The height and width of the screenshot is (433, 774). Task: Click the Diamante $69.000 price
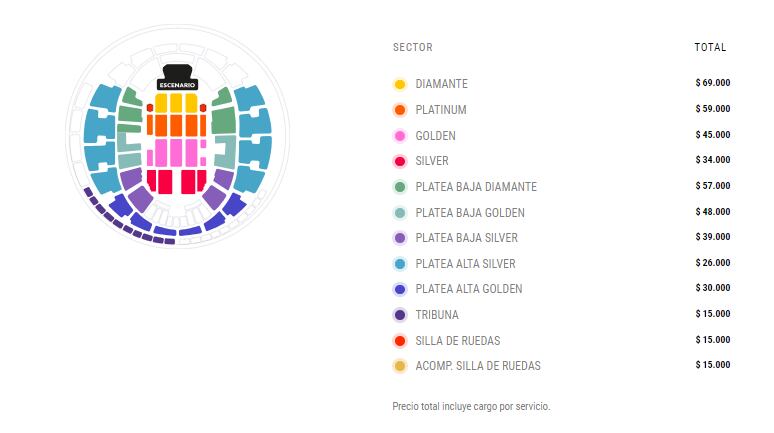point(712,84)
